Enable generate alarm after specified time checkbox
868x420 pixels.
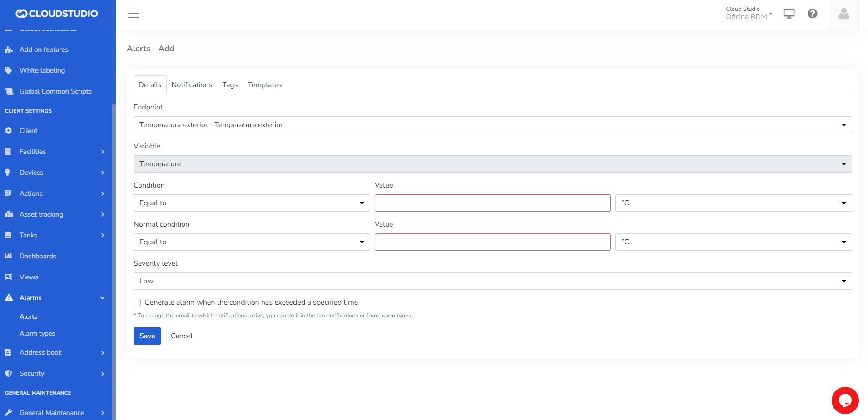click(137, 302)
